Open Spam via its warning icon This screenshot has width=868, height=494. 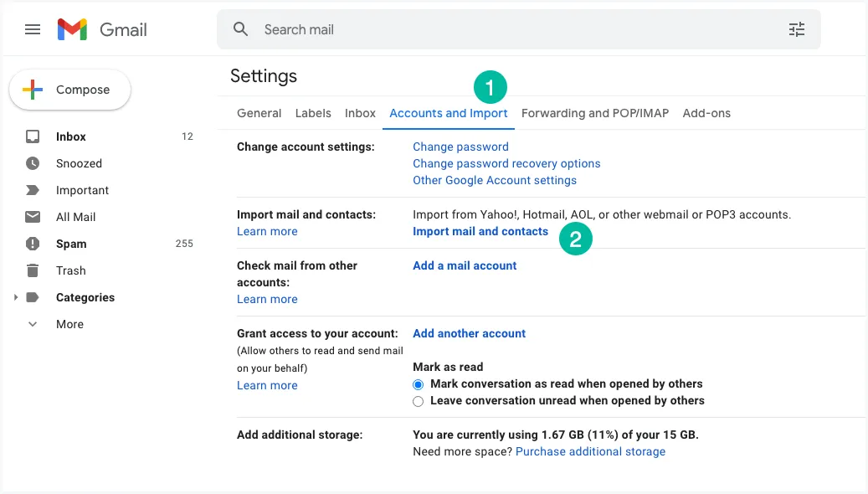click(x=31, y=244)
